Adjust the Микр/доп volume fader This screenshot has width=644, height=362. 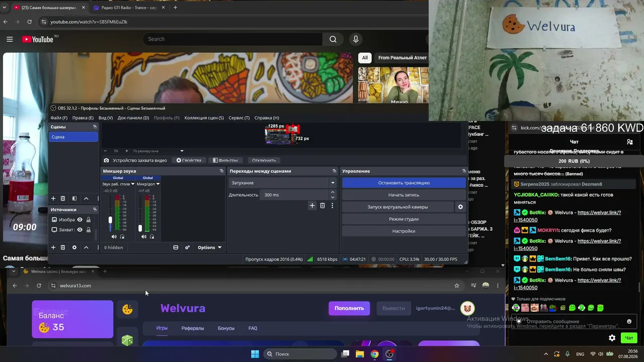[x=140, y=228]
